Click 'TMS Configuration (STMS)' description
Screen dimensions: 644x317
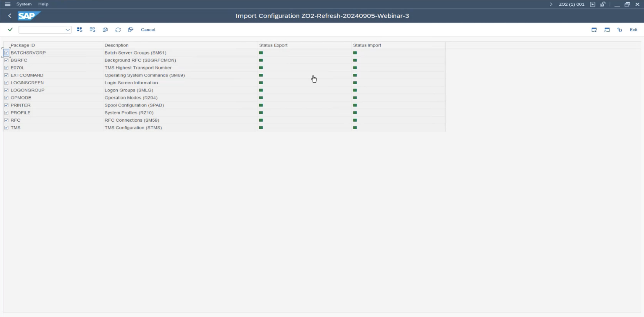click(x=133, y=127)
